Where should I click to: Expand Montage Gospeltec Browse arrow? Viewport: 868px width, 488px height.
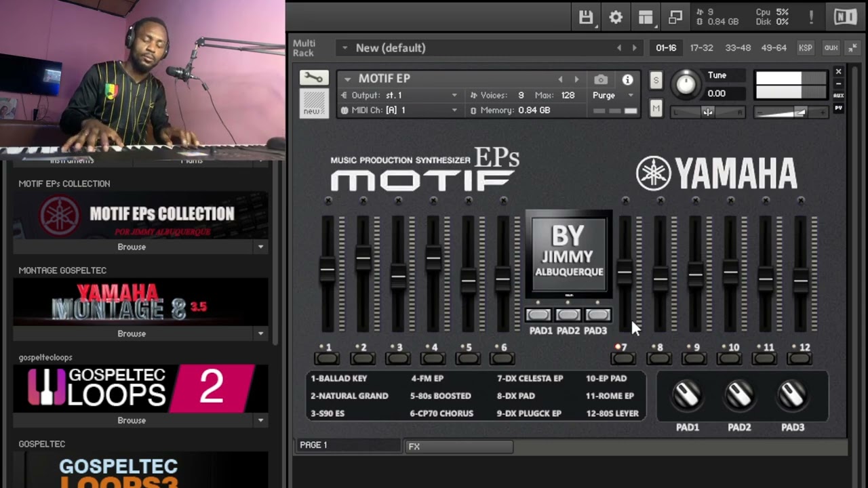260,333
